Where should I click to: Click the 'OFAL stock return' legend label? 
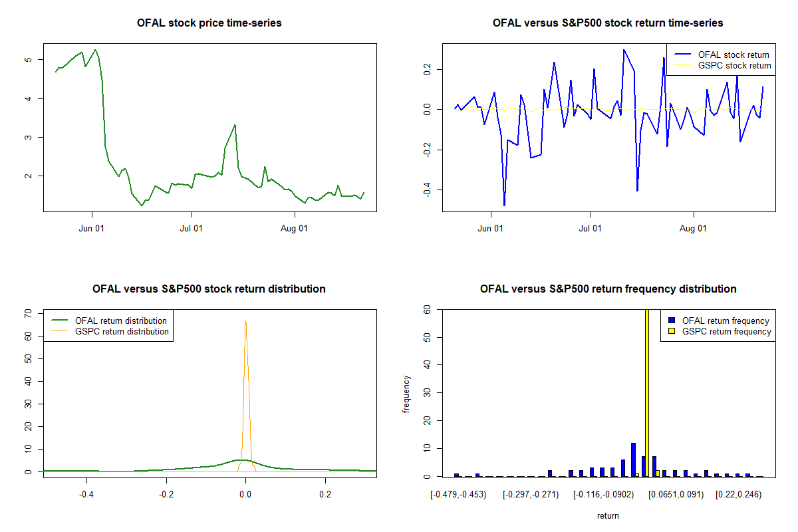click(x=733, y=55)
